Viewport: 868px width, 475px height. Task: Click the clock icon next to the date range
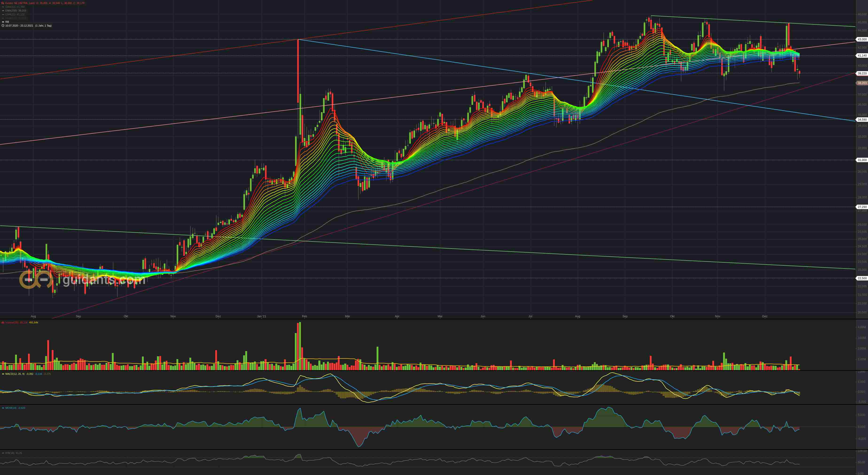tap(3, 26)
